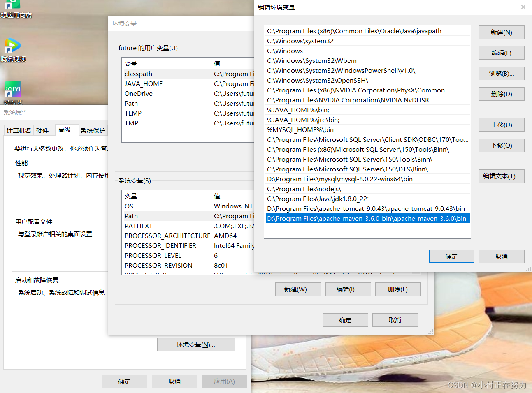
Task: Click 编辑(I)... under system variables
Action: point(348,289)
